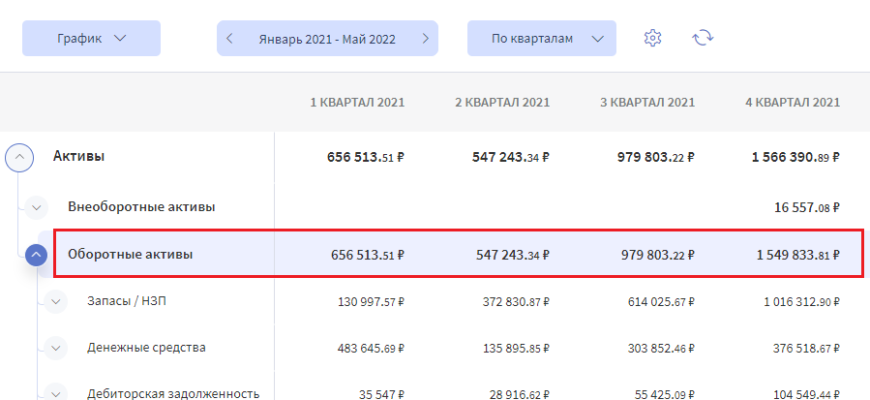
Task: Expand the Дебиторская задолженность row
Action: point(54,393)
